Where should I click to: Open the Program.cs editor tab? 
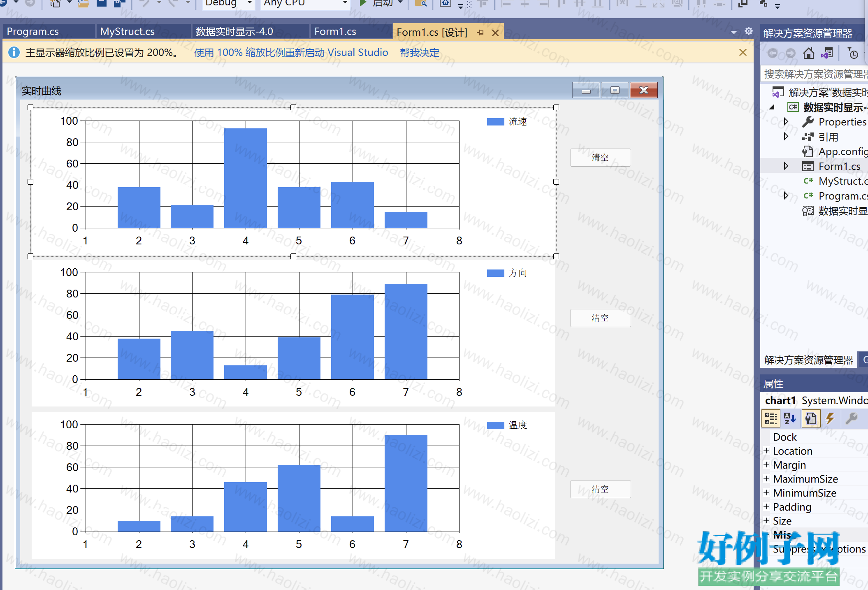49,32
